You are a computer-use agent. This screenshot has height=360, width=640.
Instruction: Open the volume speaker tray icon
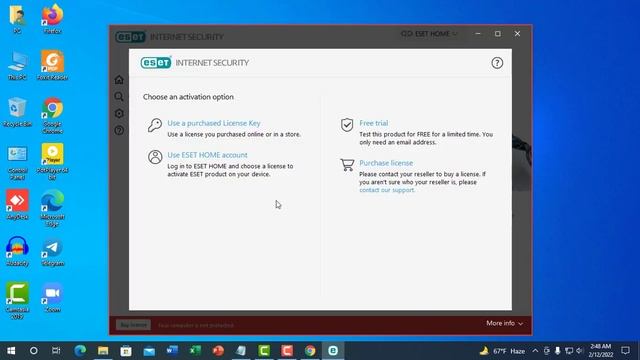[580, 351]
